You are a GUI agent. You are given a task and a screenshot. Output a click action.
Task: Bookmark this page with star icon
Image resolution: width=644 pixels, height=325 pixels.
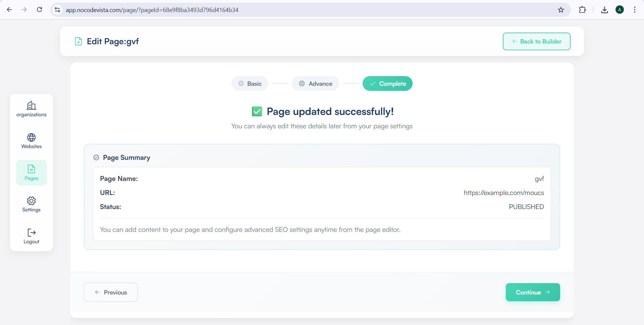pyautogui.click(x=561, y=10)
